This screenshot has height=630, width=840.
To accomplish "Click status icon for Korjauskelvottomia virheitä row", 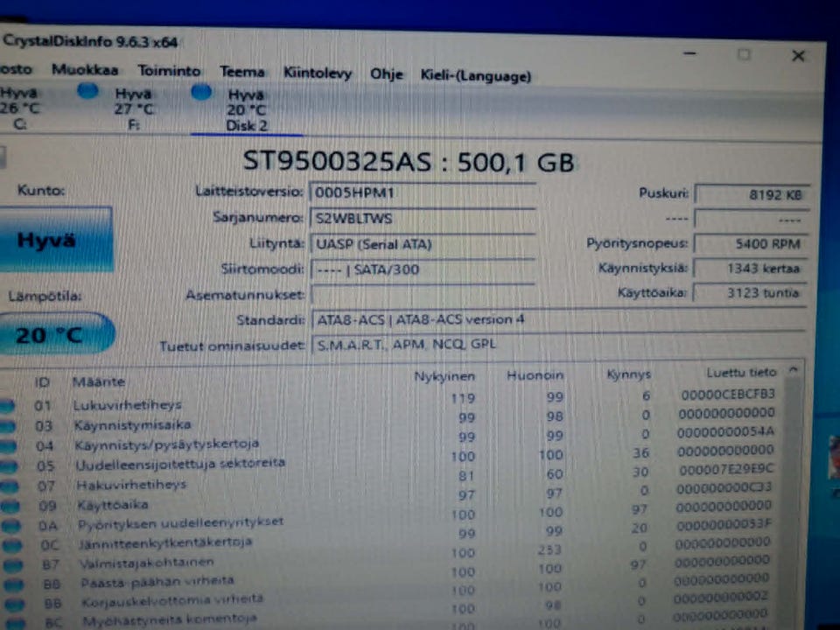I will [x=16, y=605].
